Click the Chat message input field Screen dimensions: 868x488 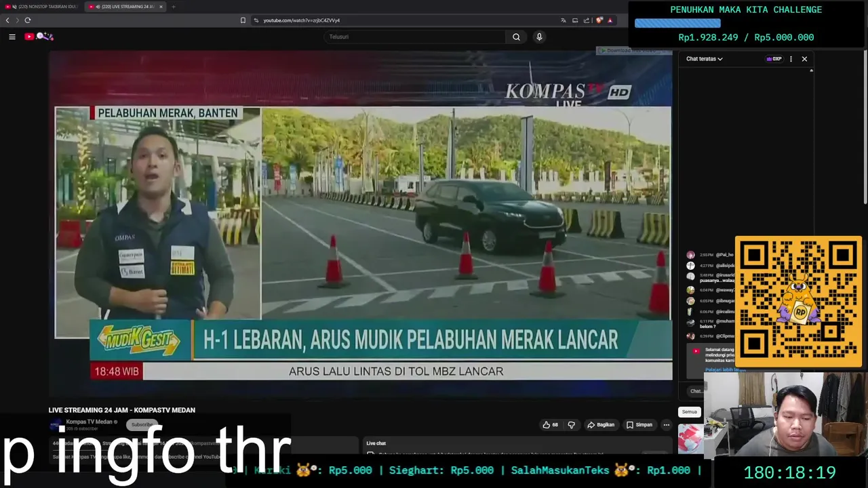pos(696,391)
